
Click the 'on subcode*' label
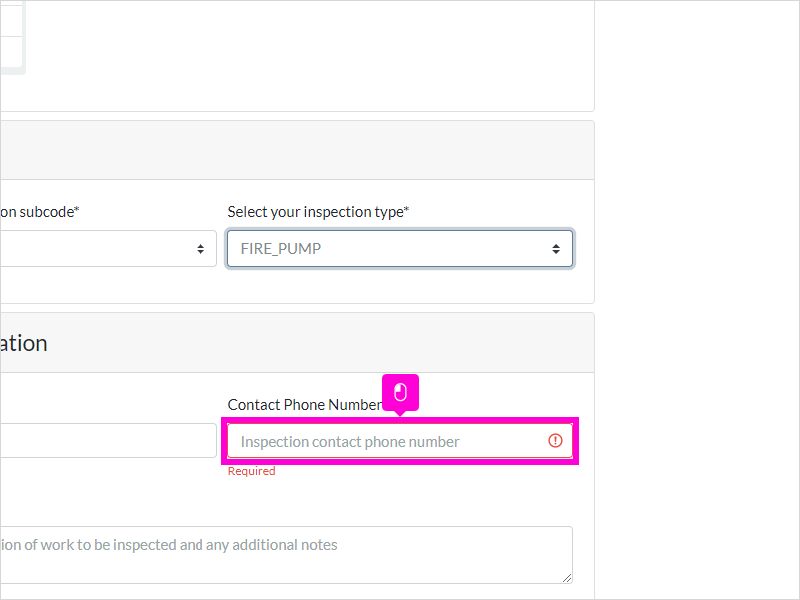click(40, 212)
